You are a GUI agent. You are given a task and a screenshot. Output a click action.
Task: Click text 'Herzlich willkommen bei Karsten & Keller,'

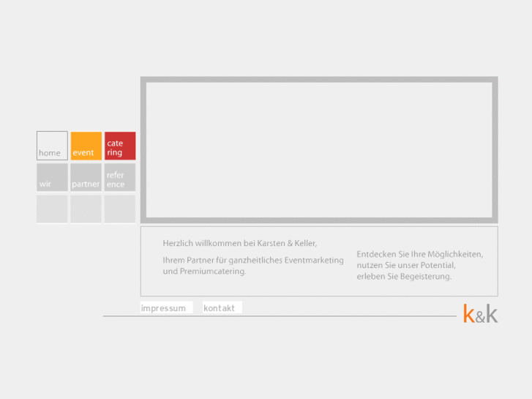(240, 243)
